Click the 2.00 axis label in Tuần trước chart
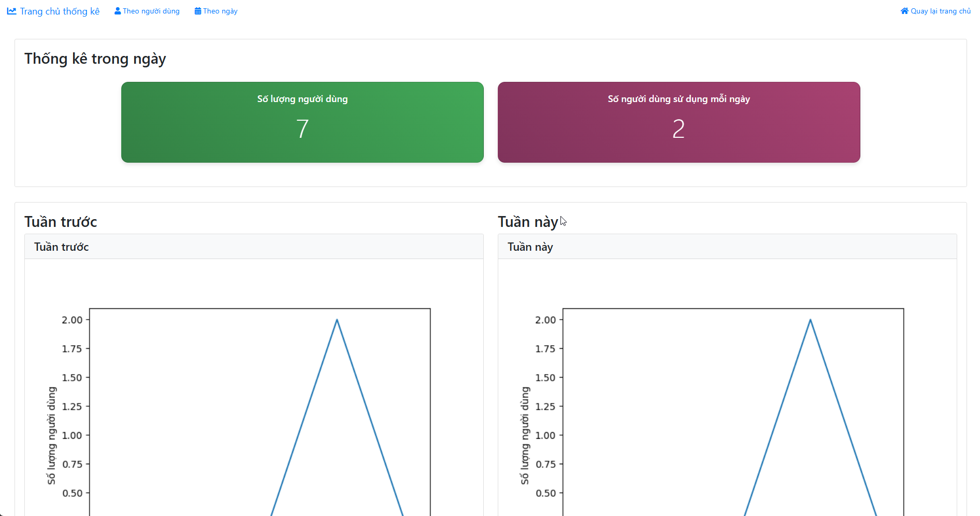The height and width of the screenshot is (516, 980). [72, 320]
